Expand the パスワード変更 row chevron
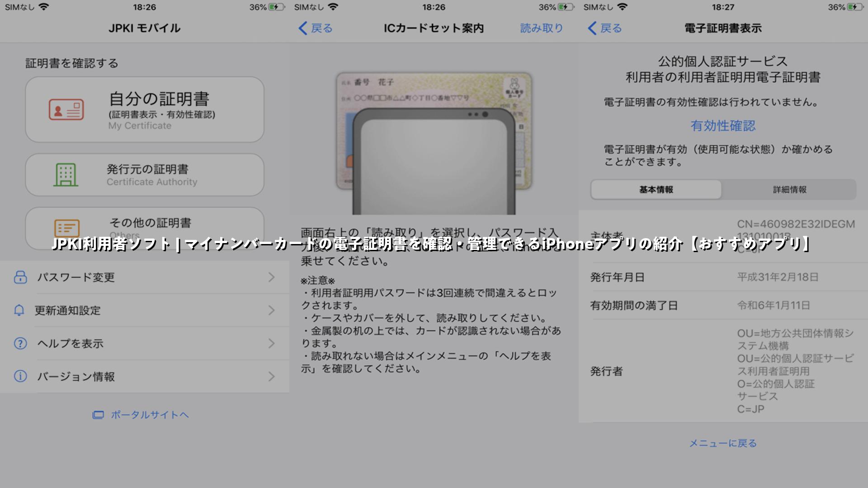The height and width of the screenshot is (488, 868). (x=272, y=277)
